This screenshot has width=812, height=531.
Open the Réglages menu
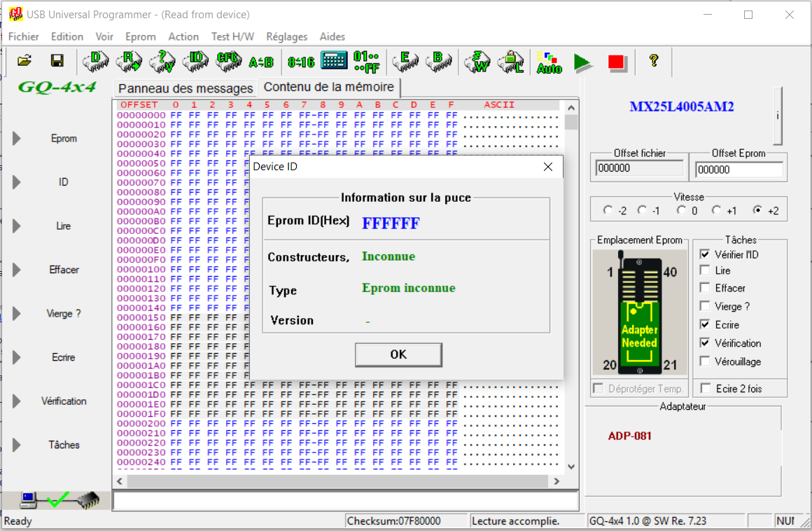[x=286, y=36]
